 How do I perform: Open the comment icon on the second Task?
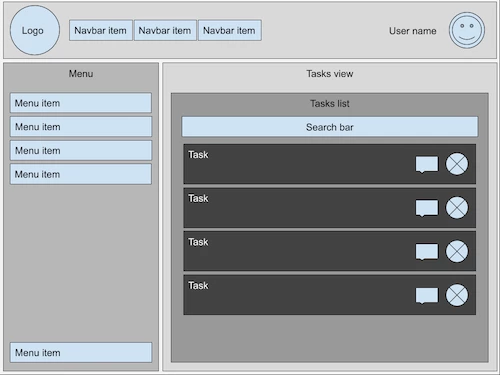(x=427, y=208)
